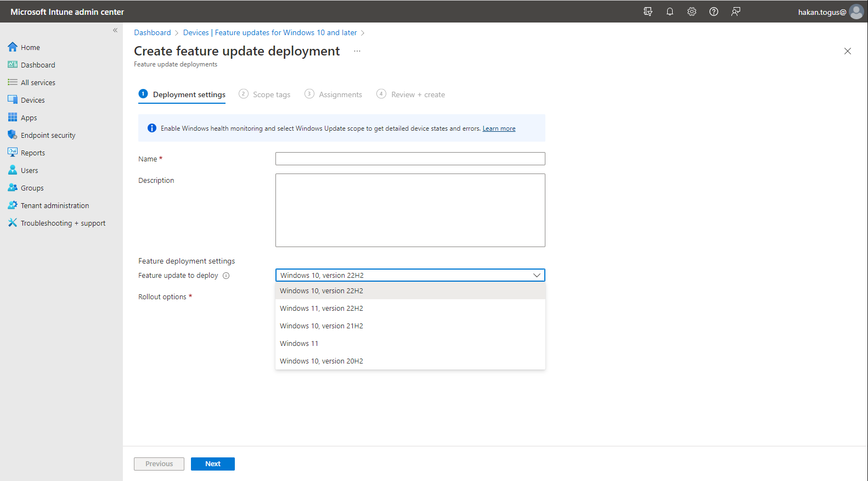This screenshot has width=868, height=481.
Task: Close the Create feature update deployment pane
Action: [848, 51]
